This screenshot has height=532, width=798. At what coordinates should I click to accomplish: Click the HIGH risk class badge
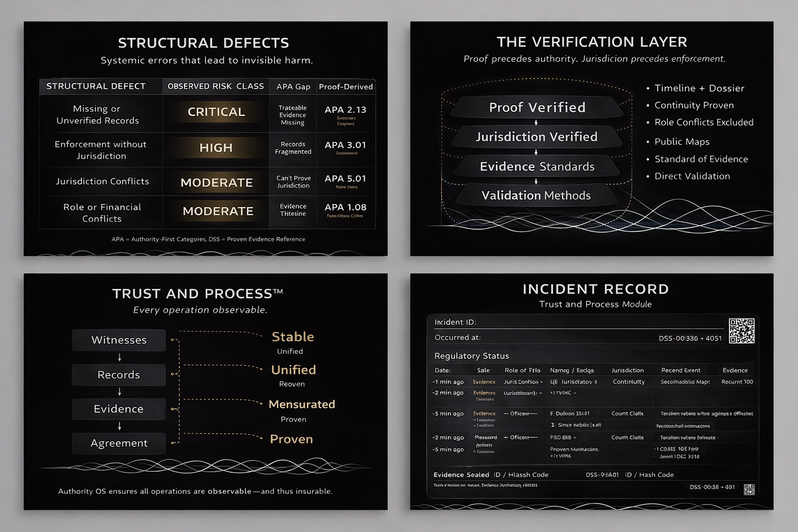[x=216, y=148]
